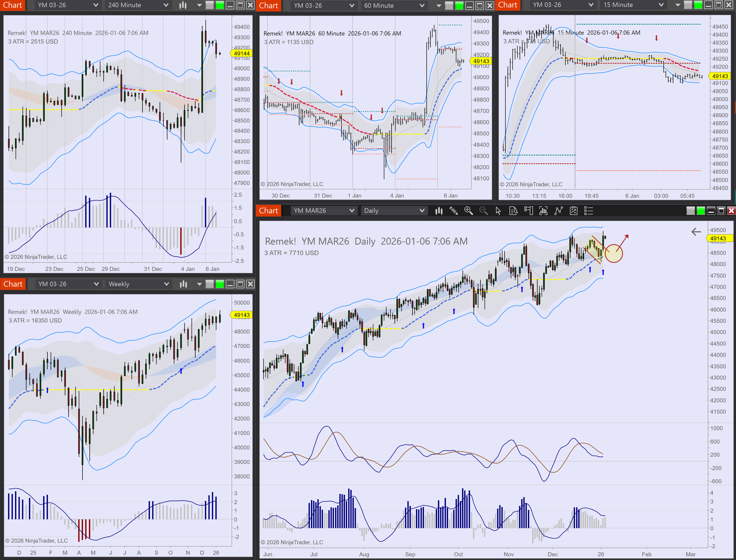Click the Chart tab of 60 Minute window
Viewport: 736px width, 560px height.
(268, 5)
